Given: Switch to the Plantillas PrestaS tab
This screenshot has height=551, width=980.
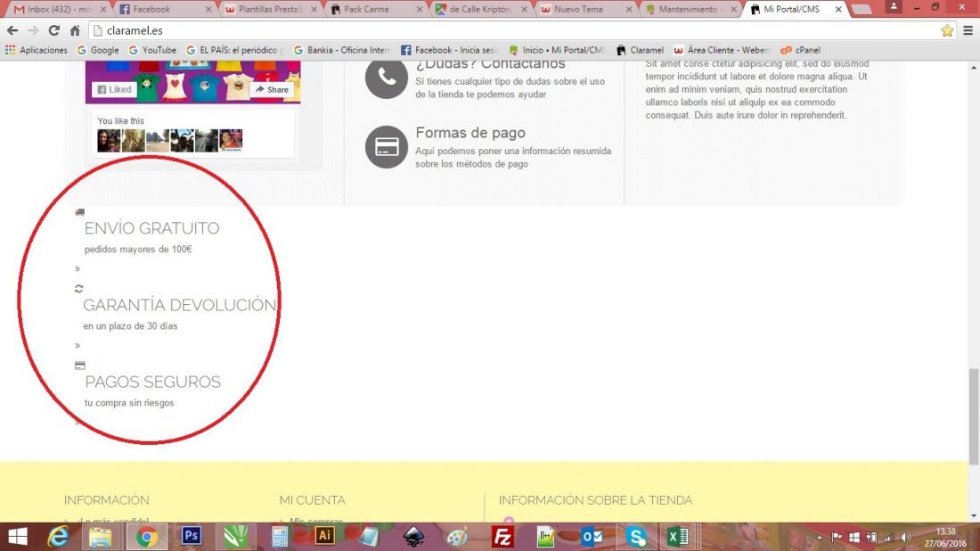Looking at the screenshot, I should click(x=270, y=10).
